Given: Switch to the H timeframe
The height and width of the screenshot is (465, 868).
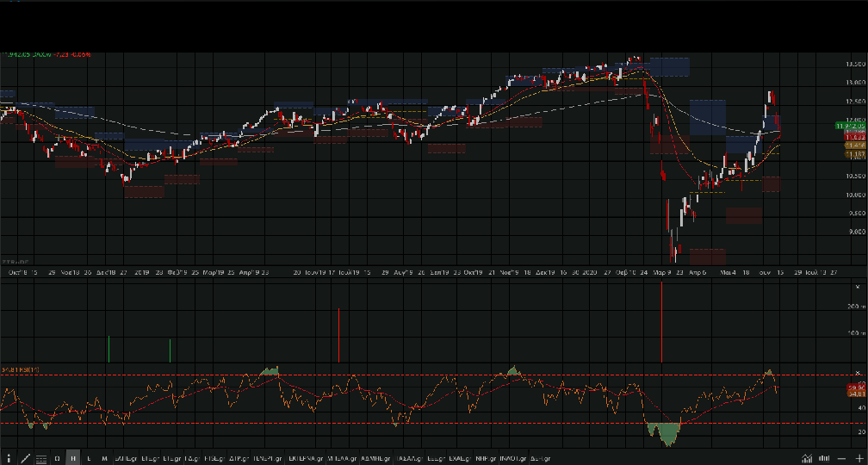Looking at the screenshot, I should (x=73, y=458).
